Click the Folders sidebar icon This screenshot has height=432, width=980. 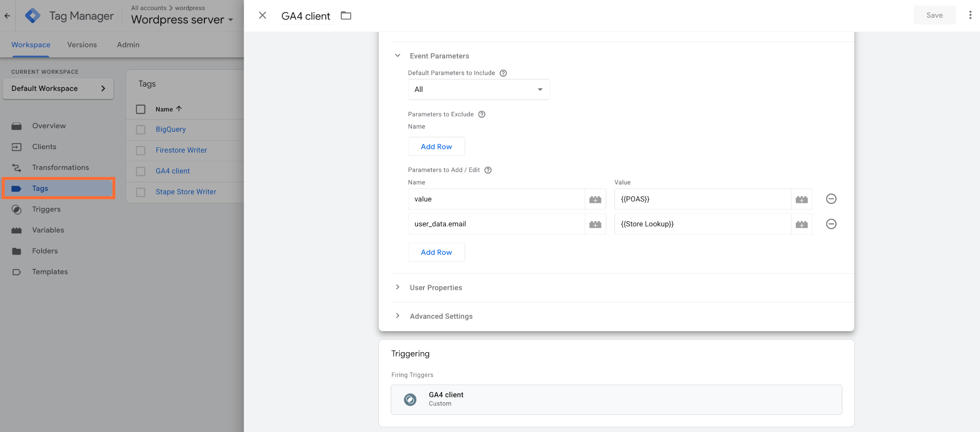(17, 251)
